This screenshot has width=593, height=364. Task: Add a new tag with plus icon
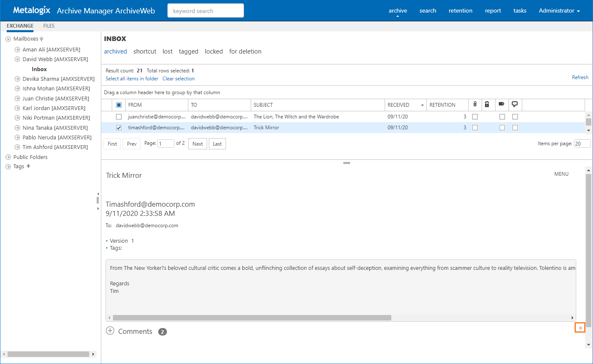click(x=28, y=166)
